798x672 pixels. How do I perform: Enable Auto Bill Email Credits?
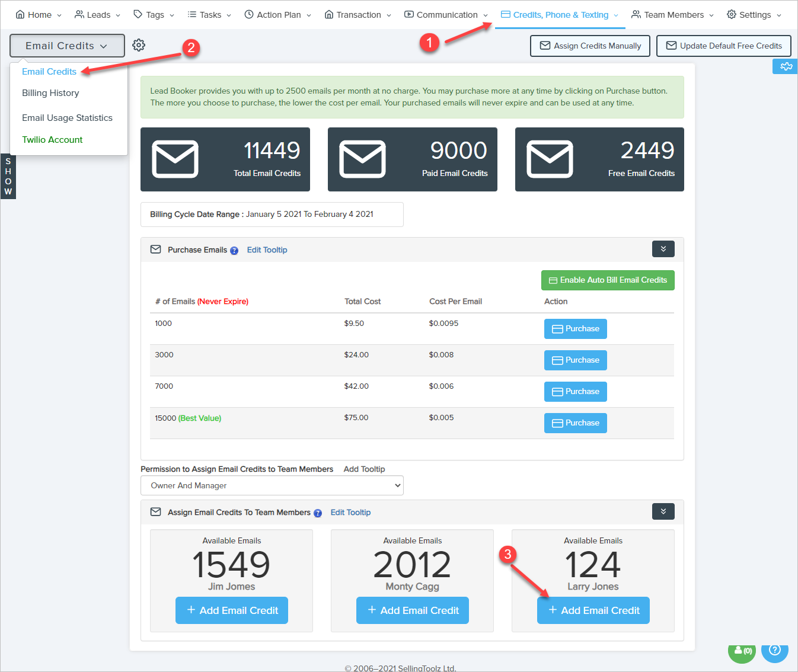tap(608, 280)
